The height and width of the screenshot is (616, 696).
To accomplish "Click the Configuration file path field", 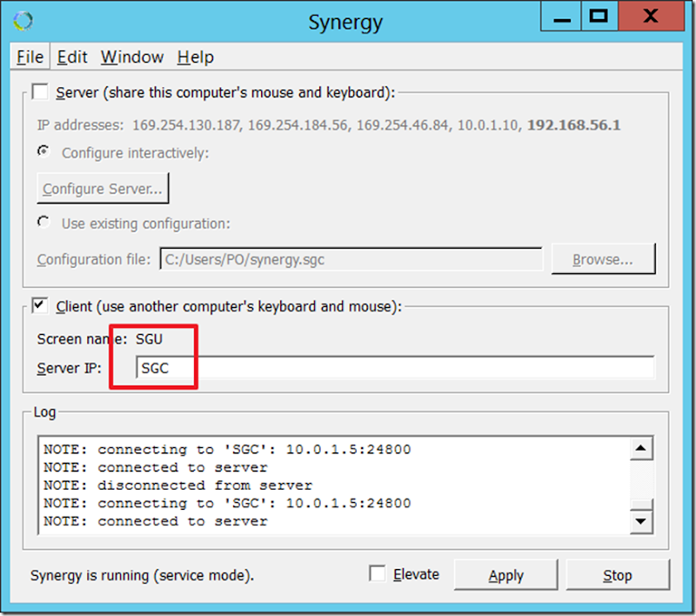I will tap(351, 259).
